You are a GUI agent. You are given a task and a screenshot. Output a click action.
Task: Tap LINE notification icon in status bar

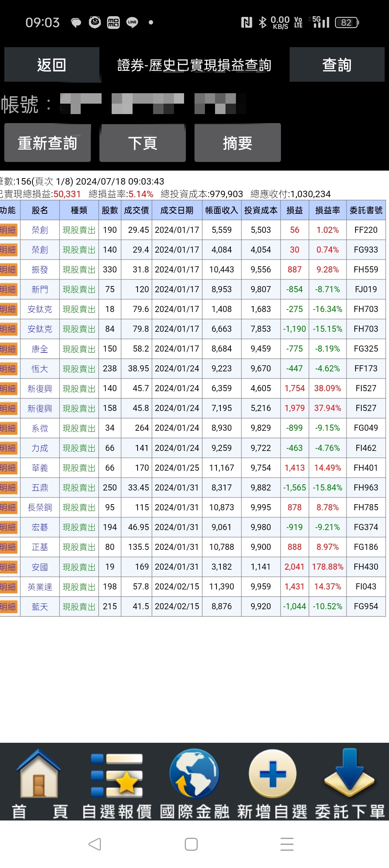132,22
